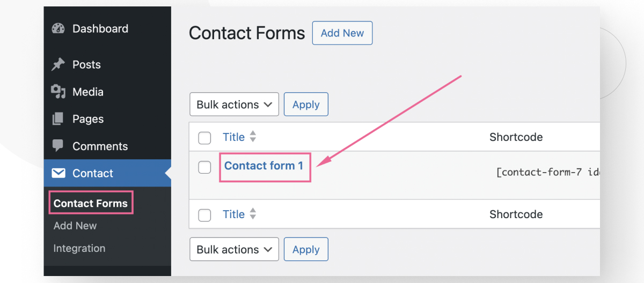The height and width of the screenshot is (283, 644).
Task: Click the Comments speech bubble icon
Action: click(58, 146)
